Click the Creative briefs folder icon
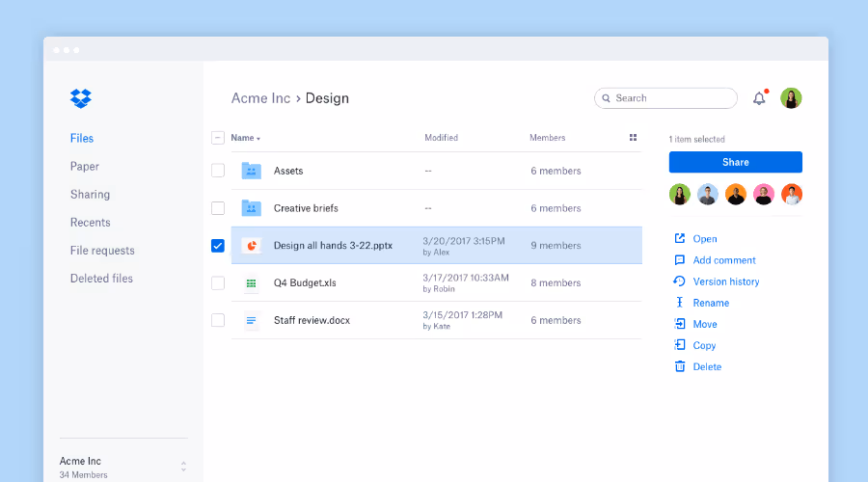Screen dimensions: 868x482 [x=252, y=208]
